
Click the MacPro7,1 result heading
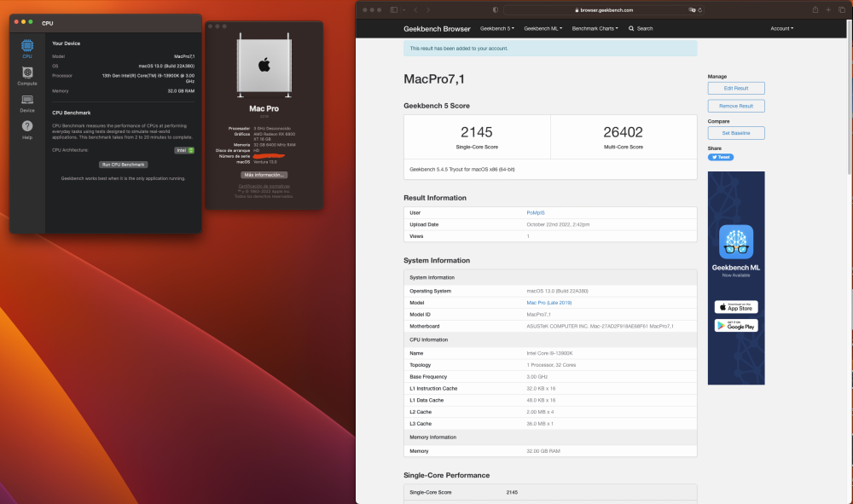pos(434,79)
